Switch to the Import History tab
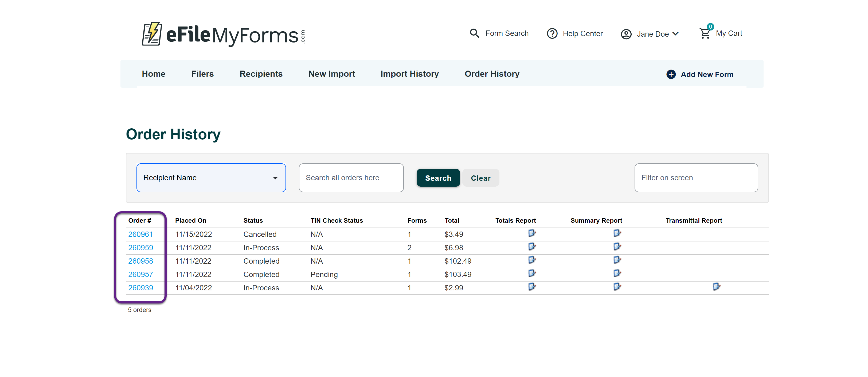 tap(409, 74)
